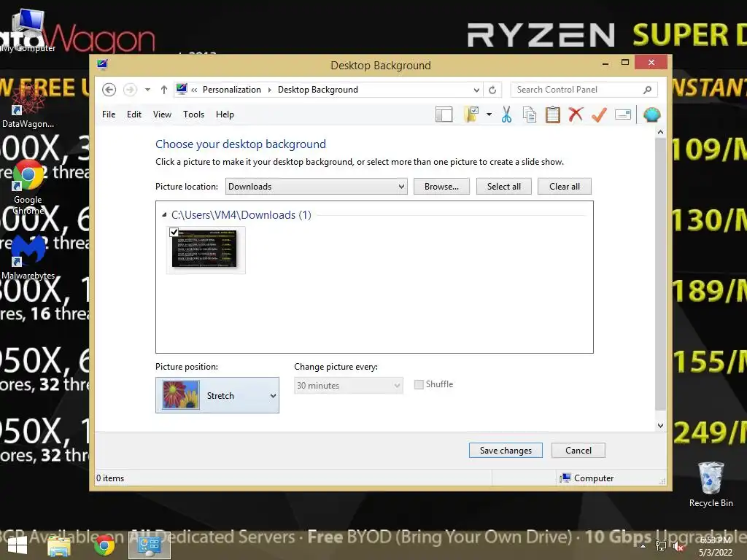Screen dimensions: 747x560
Task: Click the blue globe toolbar icon
Action: coord(651,114)
